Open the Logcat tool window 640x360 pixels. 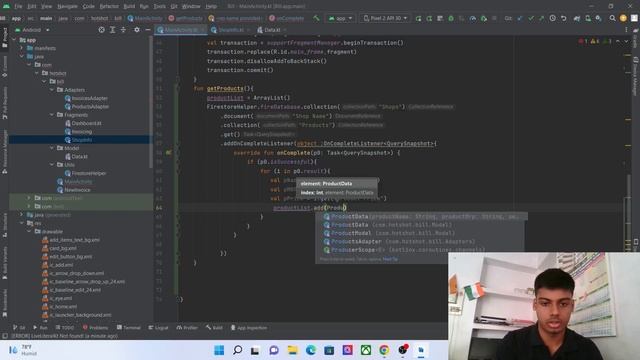(x=158, y=328)
